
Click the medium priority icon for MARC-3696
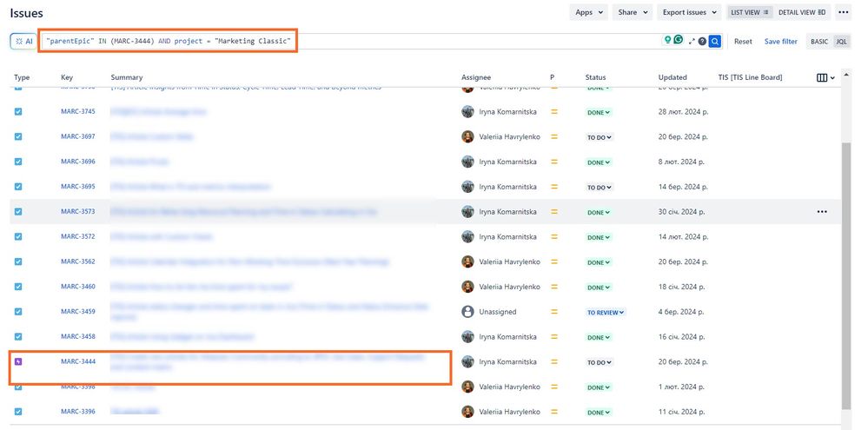pos(554,162)
